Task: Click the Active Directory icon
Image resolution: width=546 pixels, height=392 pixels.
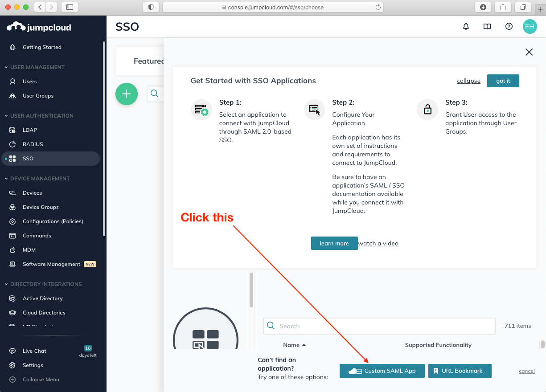Action: point(12,298)
